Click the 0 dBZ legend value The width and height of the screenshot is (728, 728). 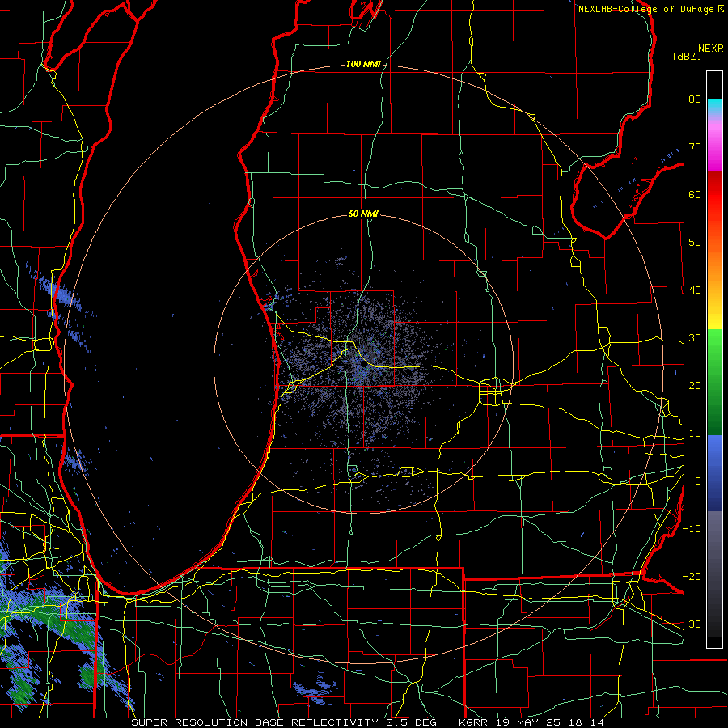[x=698, y=481]
